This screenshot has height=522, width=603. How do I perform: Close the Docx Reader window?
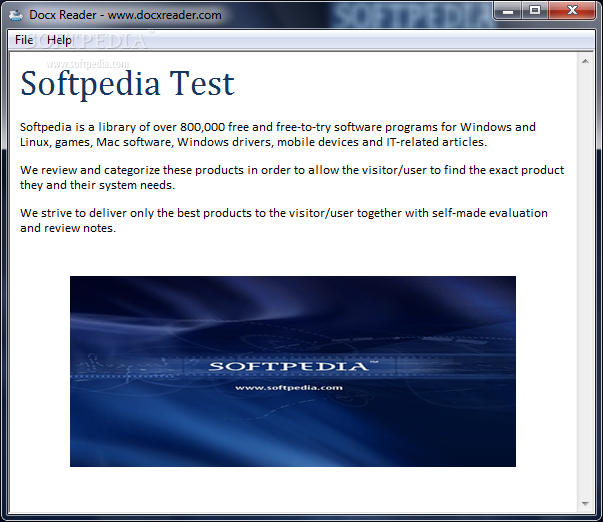(572, 11)
